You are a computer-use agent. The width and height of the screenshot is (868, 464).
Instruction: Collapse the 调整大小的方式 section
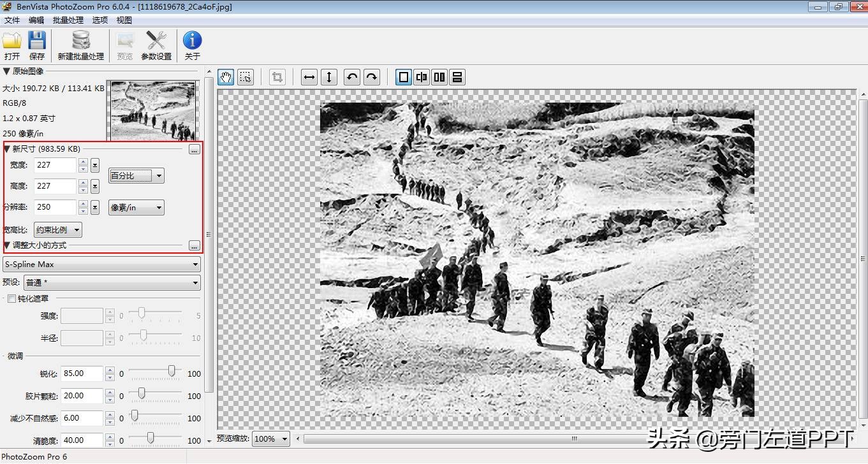[7, 245]
